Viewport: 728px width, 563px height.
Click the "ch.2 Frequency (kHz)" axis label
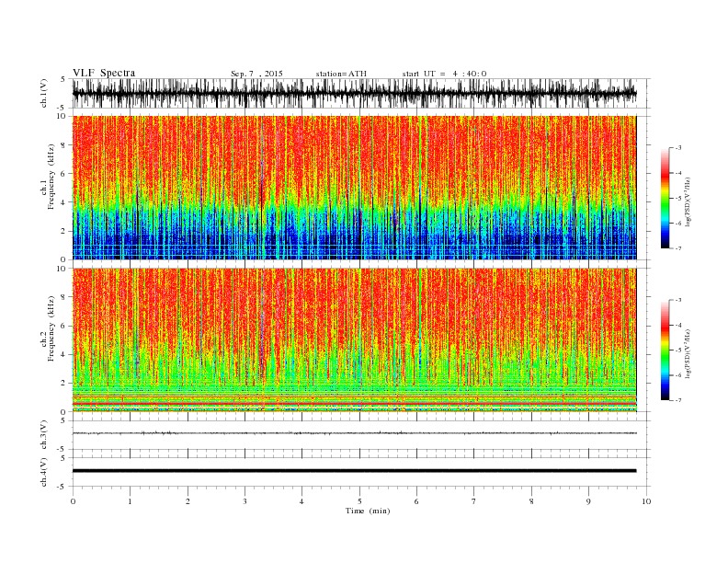tap(48, 327)
